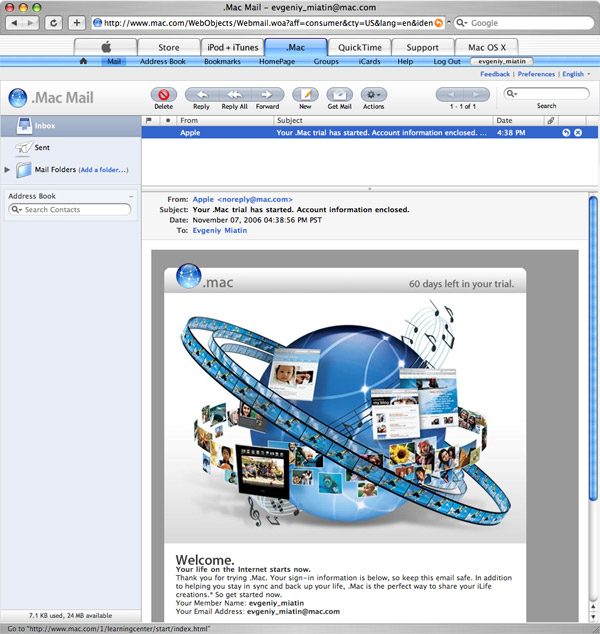Image resolution: width=600 pixels, height=634 pixels.
Task: Click the mail Search field
Action: 546,94
